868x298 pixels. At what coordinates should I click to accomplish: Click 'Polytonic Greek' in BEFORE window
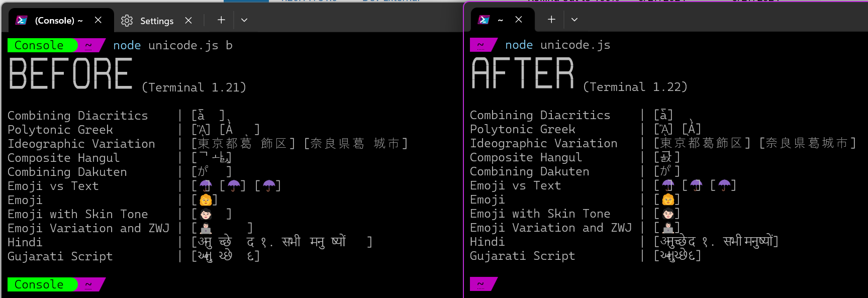pos(60,130)
